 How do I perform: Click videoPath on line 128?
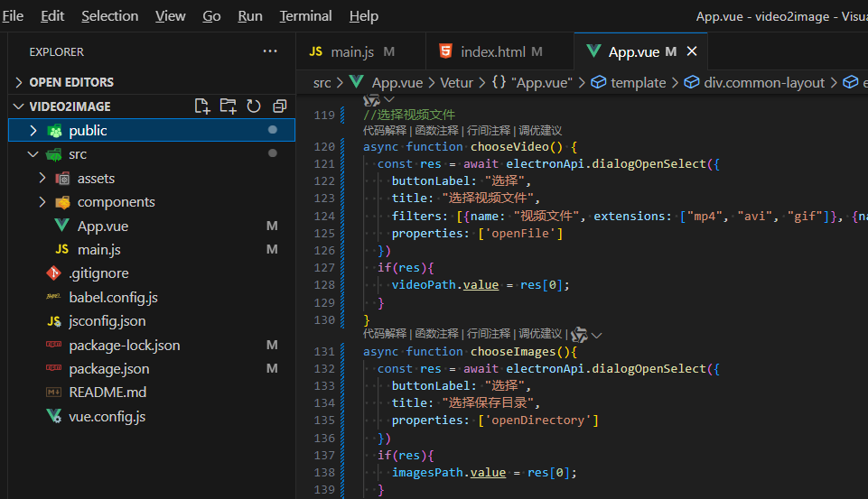(x=424, y=285)
